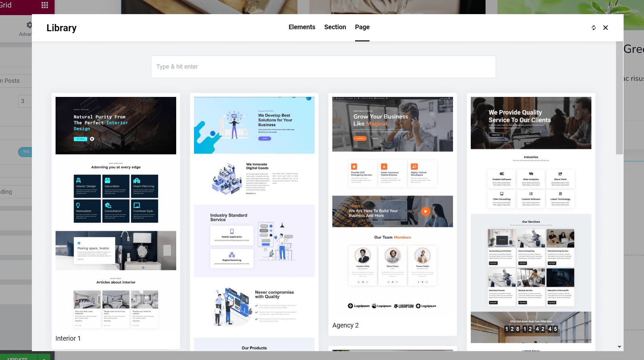Image resolution: width=644 pixels, height=360 pixels.
Task: Click the search input field
Action: point(323,67)
